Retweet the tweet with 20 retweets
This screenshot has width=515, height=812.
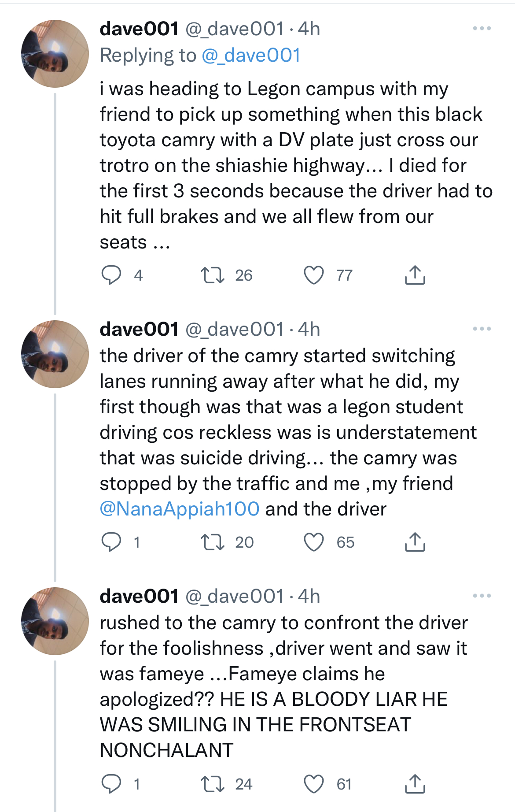(213, 542)
